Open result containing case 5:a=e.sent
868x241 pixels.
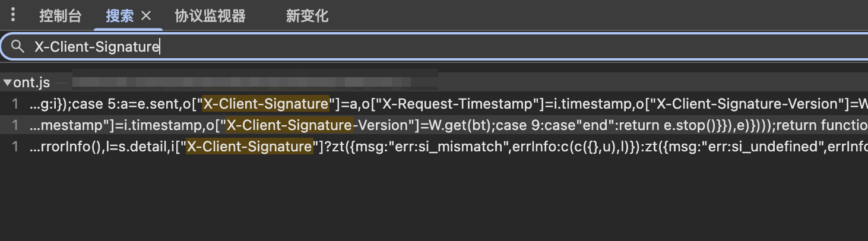434,104
